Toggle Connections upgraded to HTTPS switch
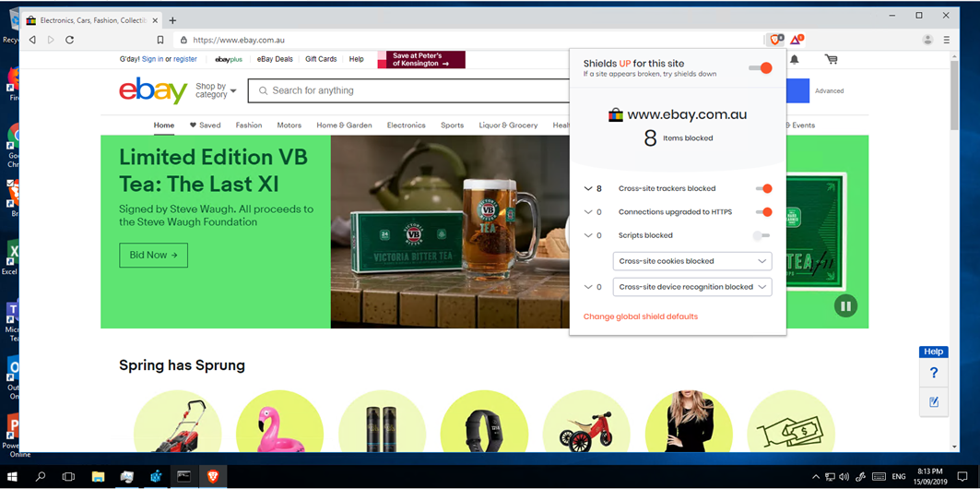 pos(763,212)
